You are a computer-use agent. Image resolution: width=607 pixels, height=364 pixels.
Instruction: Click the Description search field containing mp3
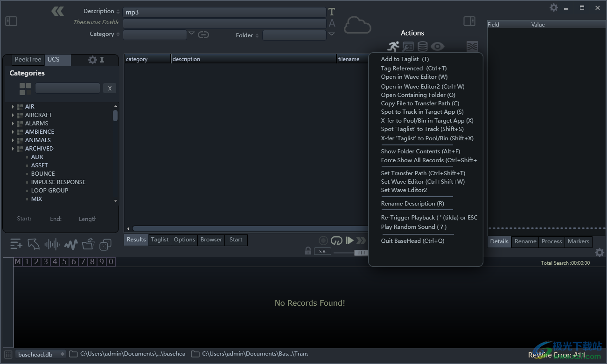[x=224, y=13]
